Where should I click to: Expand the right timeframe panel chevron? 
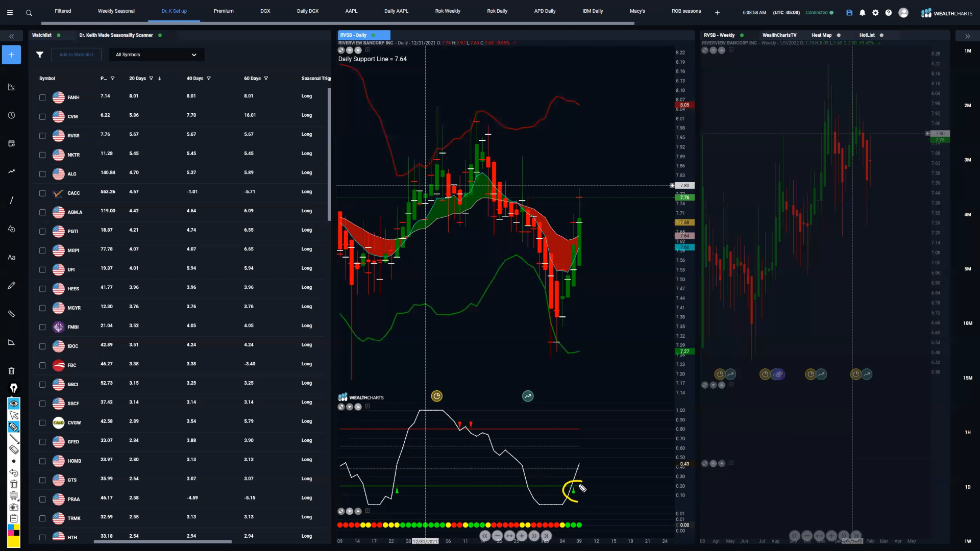click(x=967, y=36)
